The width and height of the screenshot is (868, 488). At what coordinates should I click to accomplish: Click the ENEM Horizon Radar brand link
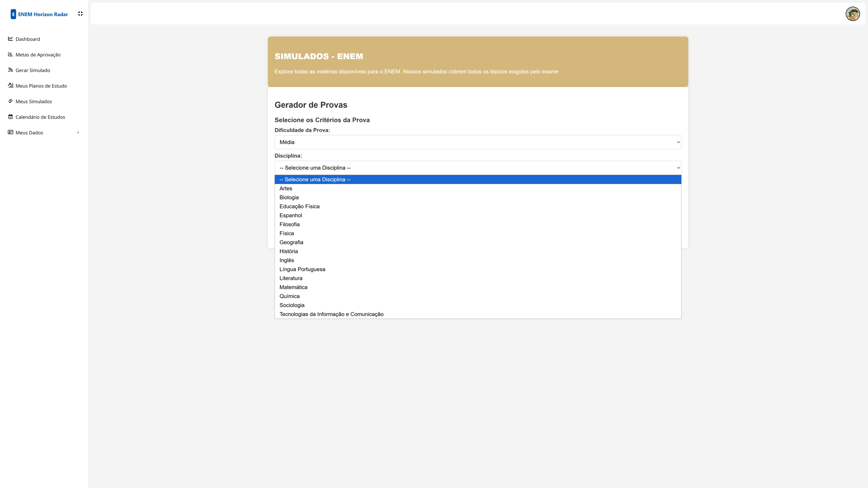pos(43,14)
